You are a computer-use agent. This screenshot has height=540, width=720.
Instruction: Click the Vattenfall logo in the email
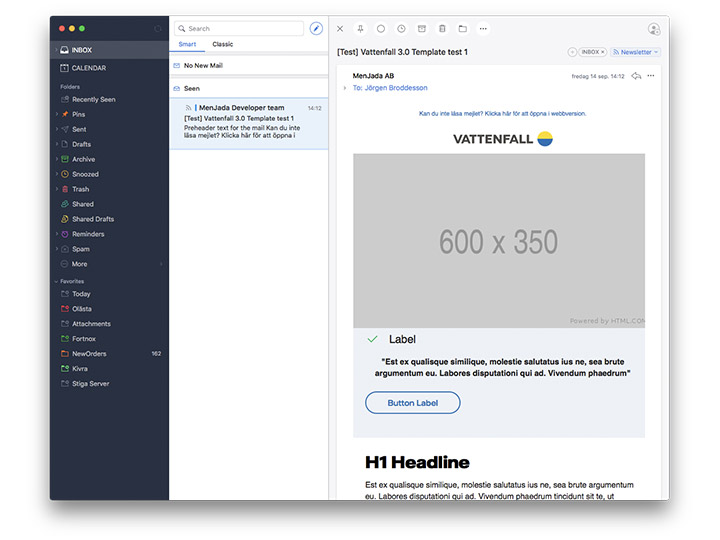[502, 139]
